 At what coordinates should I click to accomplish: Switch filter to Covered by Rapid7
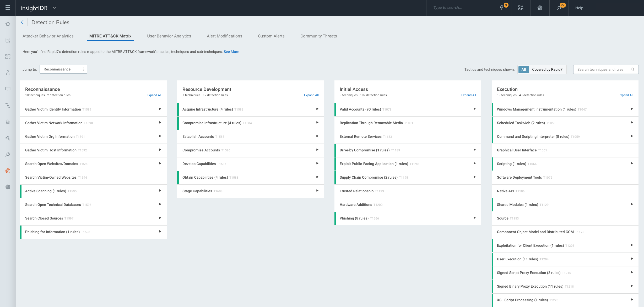(547, 69)
